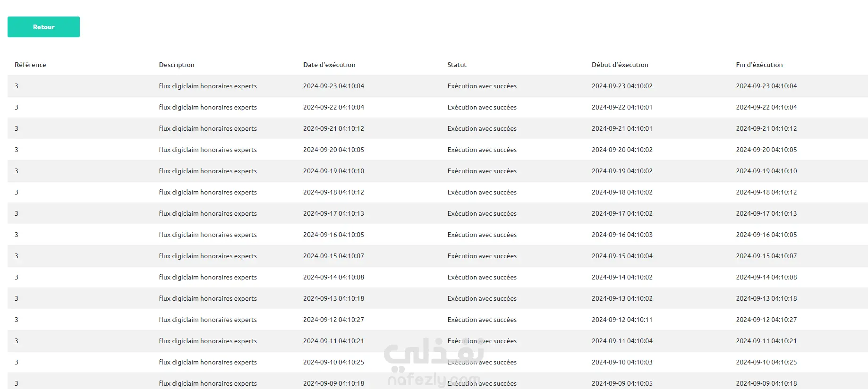Click start time 2024-09-23 04:10:02
This screenshot has width=868, height=389.
(x=622, y=86)
